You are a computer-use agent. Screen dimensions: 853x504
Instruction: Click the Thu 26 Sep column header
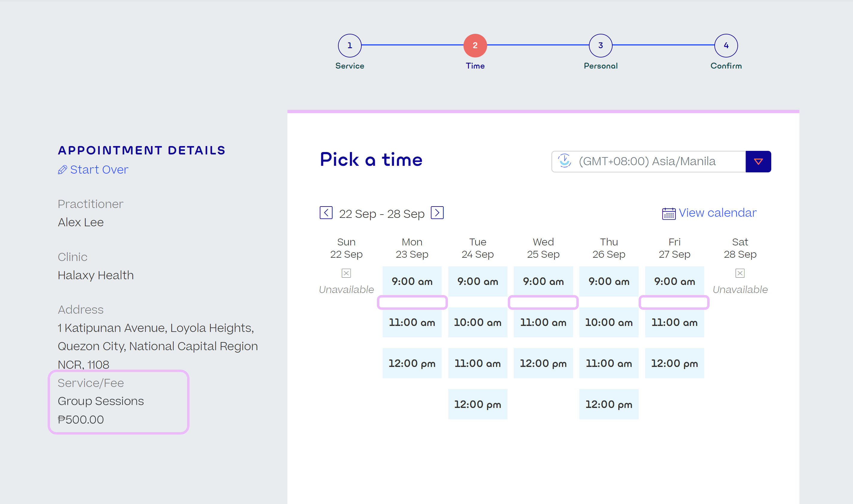[x=608, y=248]
